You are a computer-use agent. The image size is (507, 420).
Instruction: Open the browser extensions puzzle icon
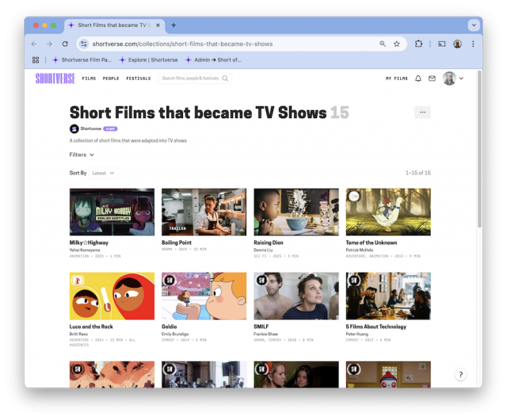(x=418, y=44)
